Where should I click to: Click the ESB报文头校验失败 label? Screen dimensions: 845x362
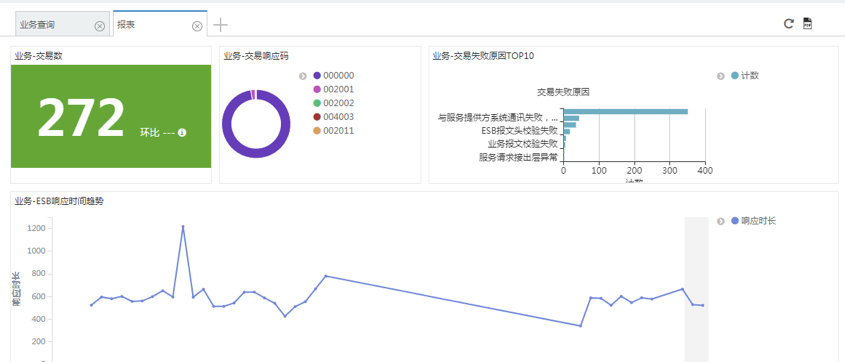pos(520,130)
